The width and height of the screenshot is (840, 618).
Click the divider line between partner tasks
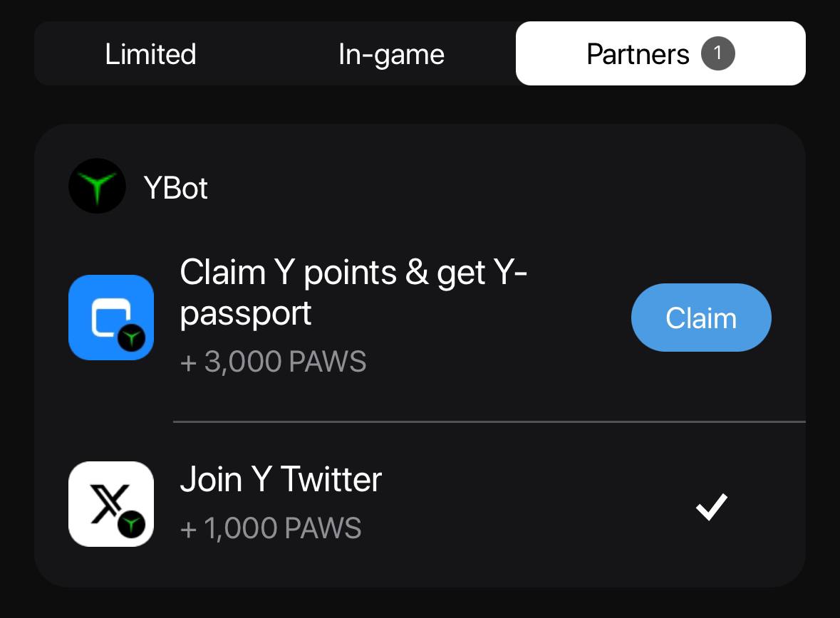[489, 422]
